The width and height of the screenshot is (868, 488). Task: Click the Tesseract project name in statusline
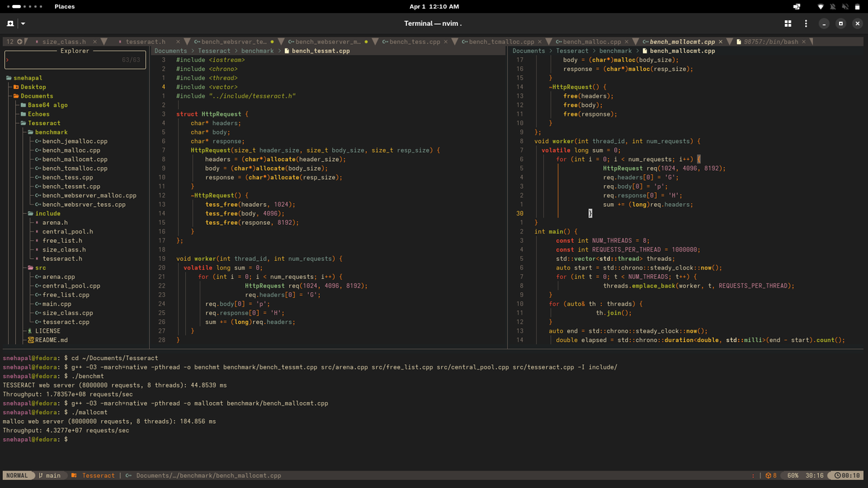click(98, 476)
